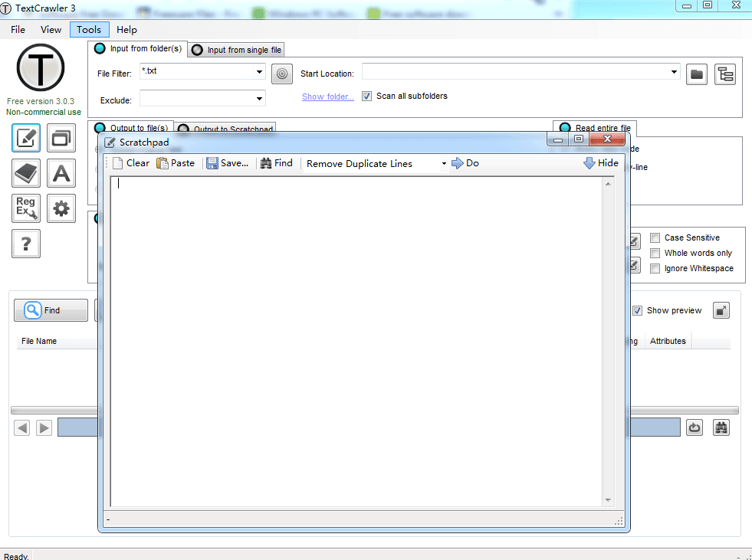Image resolution: width=752 pixels, height=560 pixels.
Task: Go to previous result arrow
Action: click(21, 427)
